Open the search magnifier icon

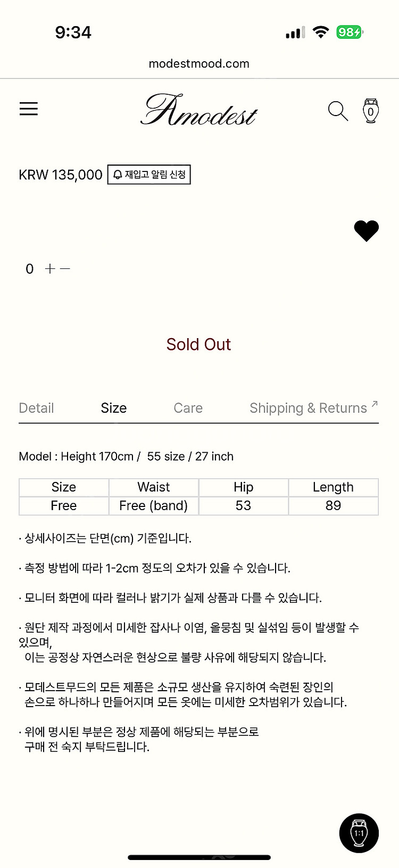(x=337, y=111)
